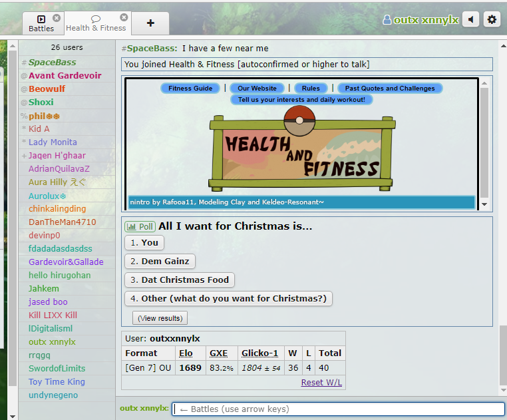Open the Battles tab

point(41,23)
